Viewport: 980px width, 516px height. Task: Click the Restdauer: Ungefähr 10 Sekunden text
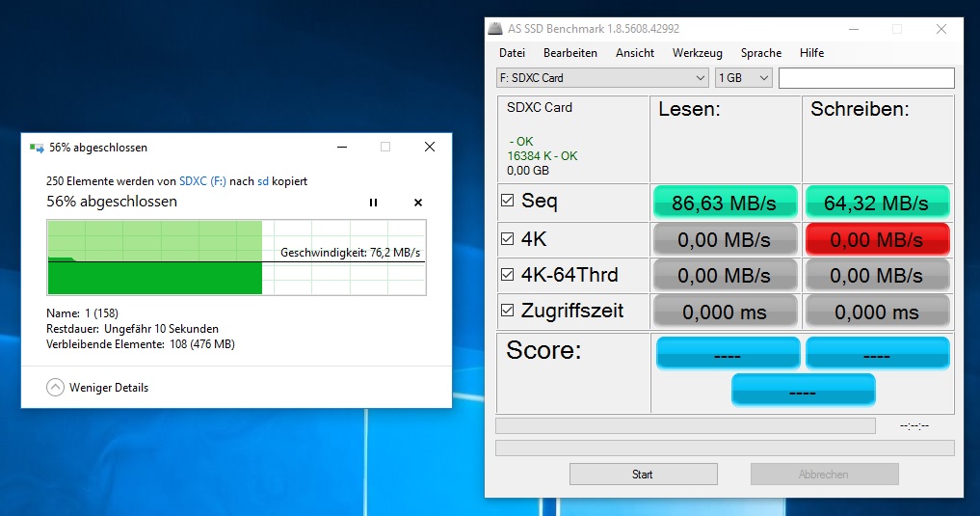point(133,329)
